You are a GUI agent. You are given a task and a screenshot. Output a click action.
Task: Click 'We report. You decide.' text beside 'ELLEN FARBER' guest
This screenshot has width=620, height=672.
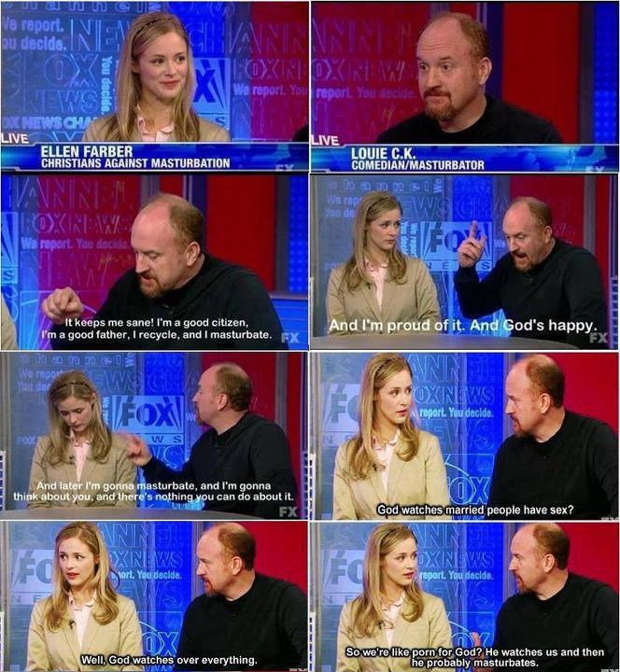(34, 35)
